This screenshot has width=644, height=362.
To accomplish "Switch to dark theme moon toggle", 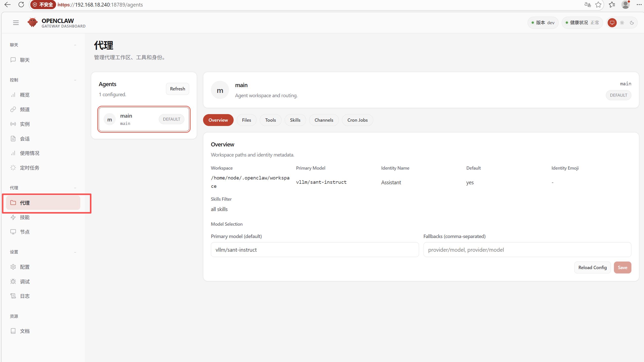I will (x=632, y=23).
